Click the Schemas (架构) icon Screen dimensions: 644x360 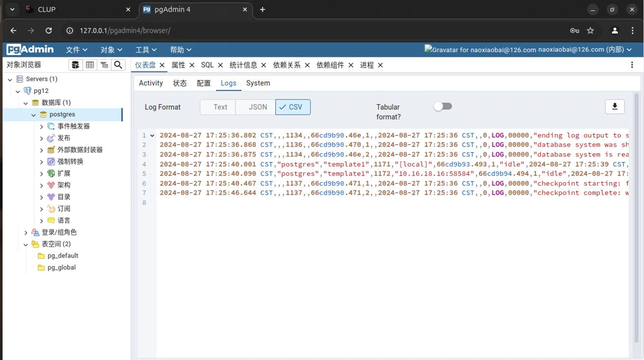(51, 185)
